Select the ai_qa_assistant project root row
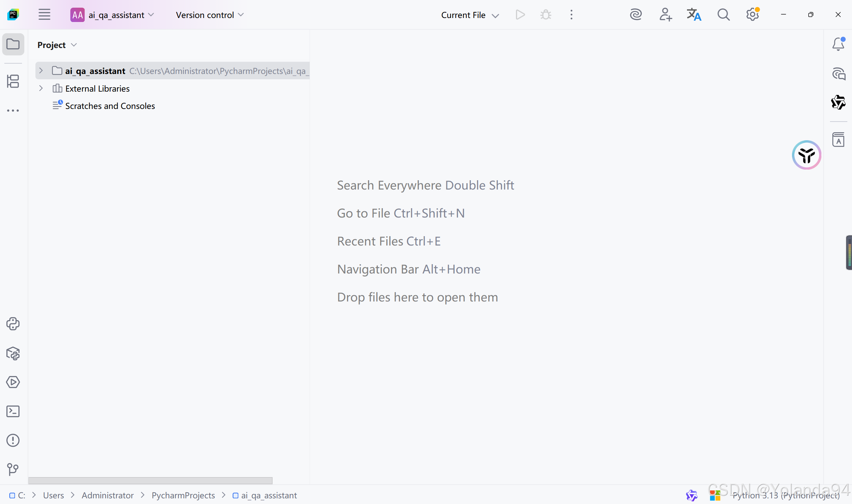852x504 pixels. 172,71
